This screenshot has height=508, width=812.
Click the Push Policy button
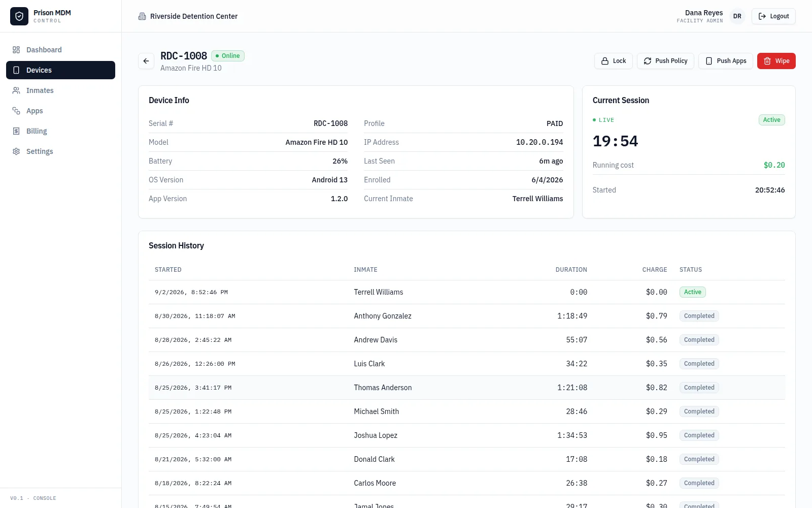pos(665,61)
